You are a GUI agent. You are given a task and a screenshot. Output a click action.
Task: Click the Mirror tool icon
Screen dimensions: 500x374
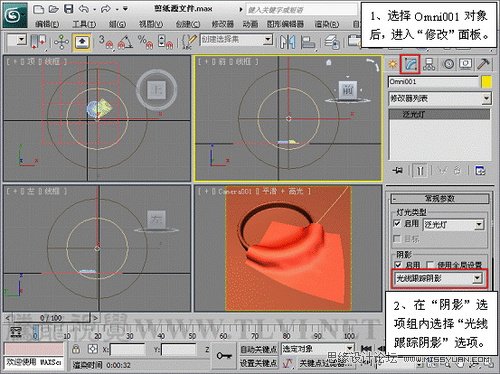point(287,42)
